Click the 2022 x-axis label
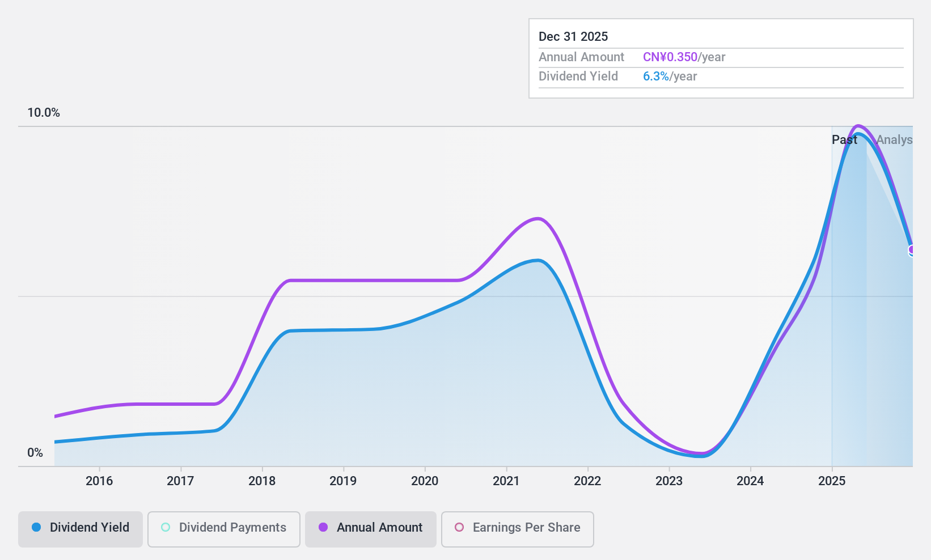 [587, 481]
